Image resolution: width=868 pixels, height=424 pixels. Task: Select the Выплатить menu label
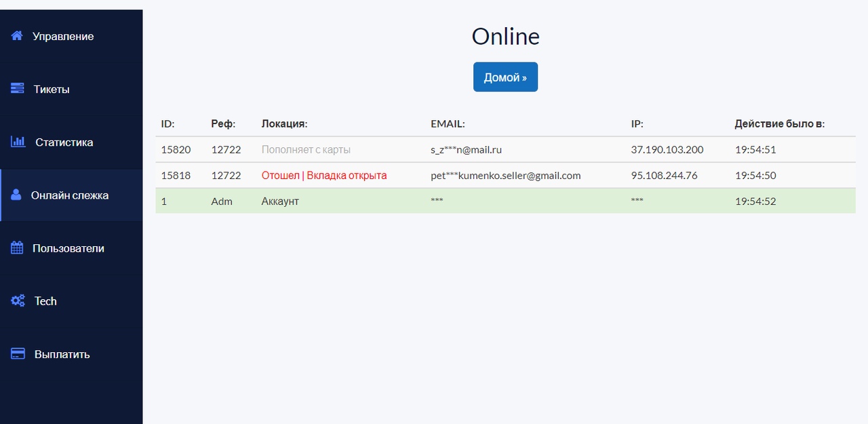coord(62,354)
